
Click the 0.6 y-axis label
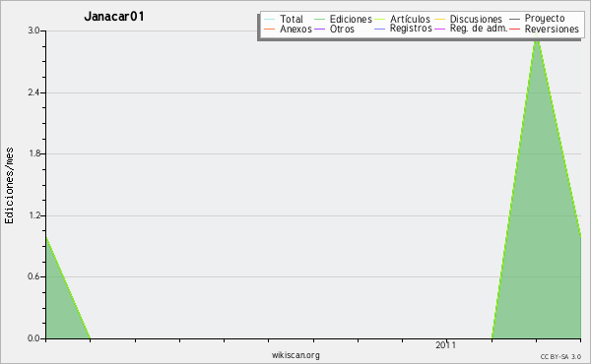(33, 276)
